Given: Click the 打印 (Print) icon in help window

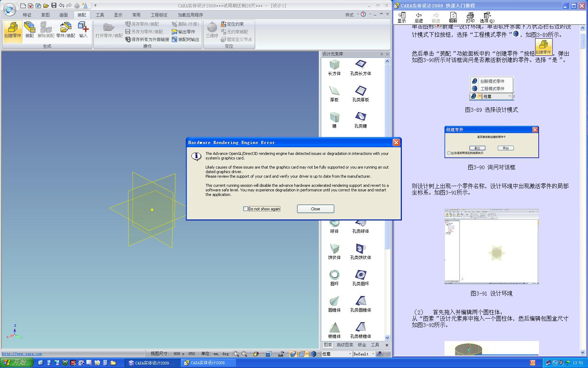Looking at the screenshot, I should pos(470,17).
